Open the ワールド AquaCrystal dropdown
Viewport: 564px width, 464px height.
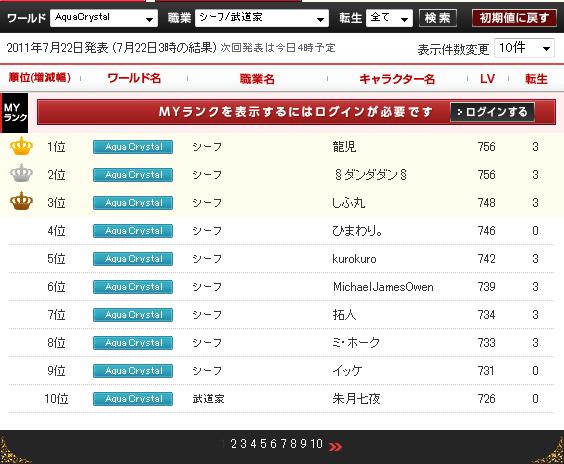[x=104, y=18]
